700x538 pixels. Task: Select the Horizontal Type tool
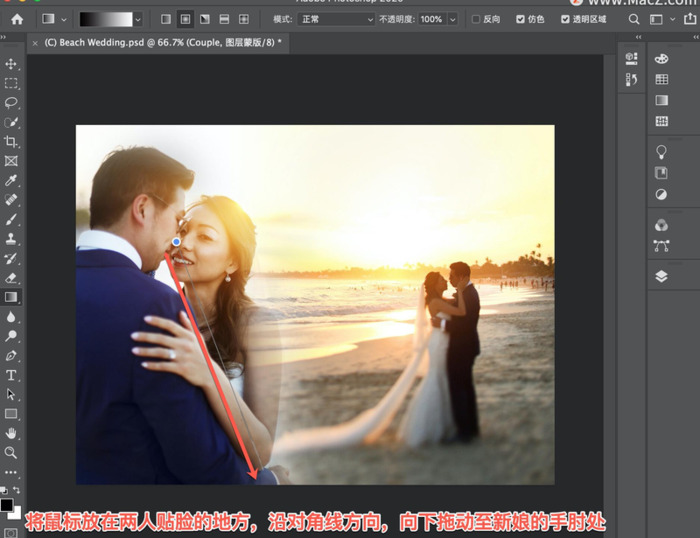coord(11,375)
